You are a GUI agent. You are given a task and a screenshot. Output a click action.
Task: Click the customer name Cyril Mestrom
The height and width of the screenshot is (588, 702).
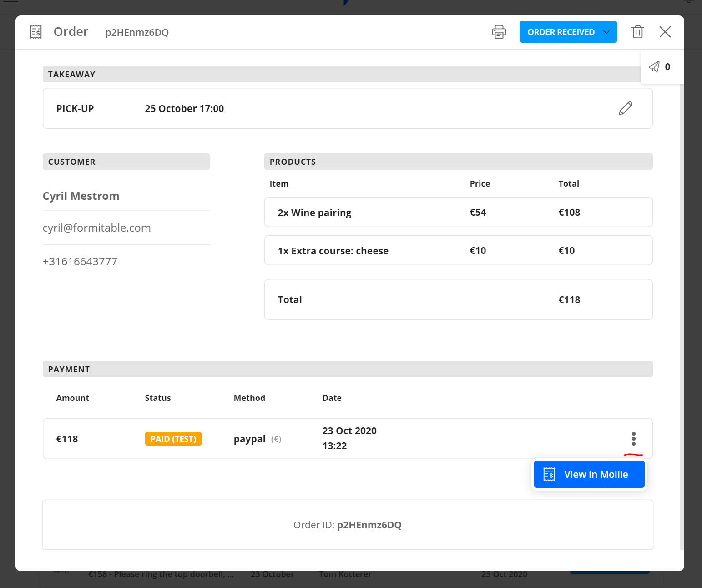(81, 196)
